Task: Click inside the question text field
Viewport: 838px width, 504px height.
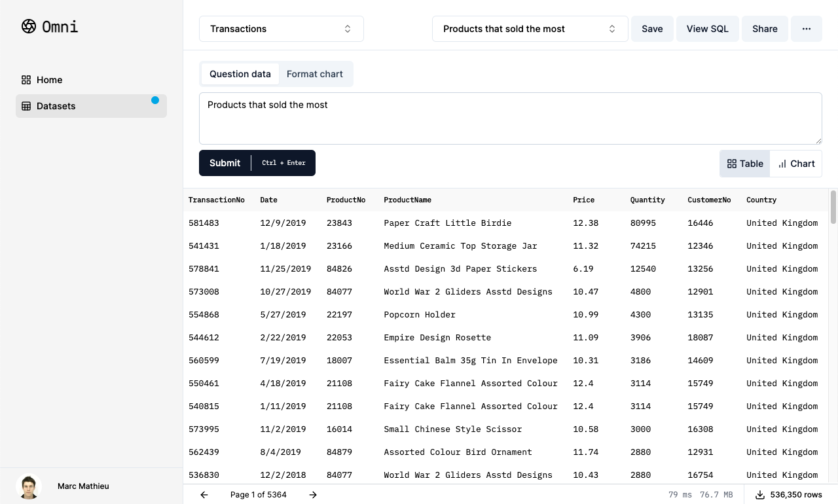Action: pos(510,118)
